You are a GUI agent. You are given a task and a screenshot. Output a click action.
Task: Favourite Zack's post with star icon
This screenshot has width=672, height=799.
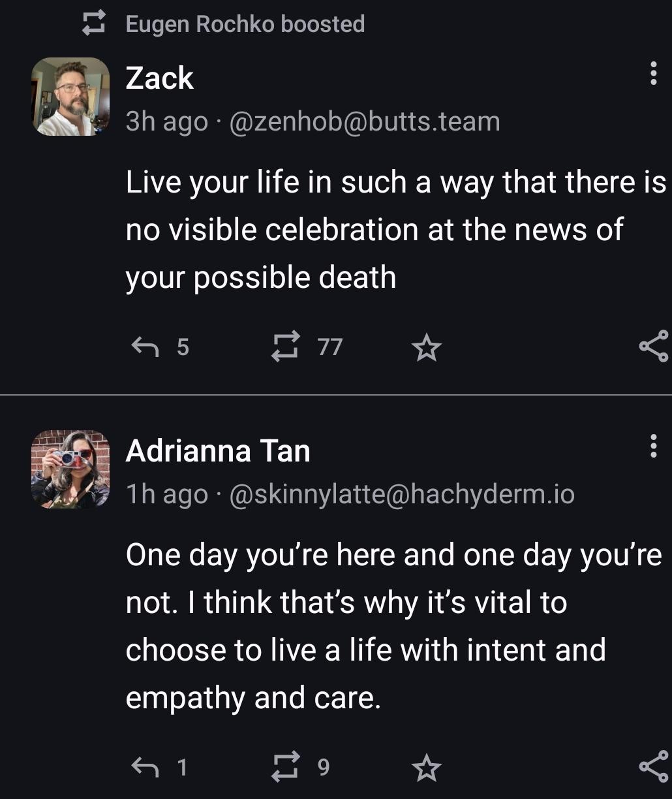pos(427,347)
